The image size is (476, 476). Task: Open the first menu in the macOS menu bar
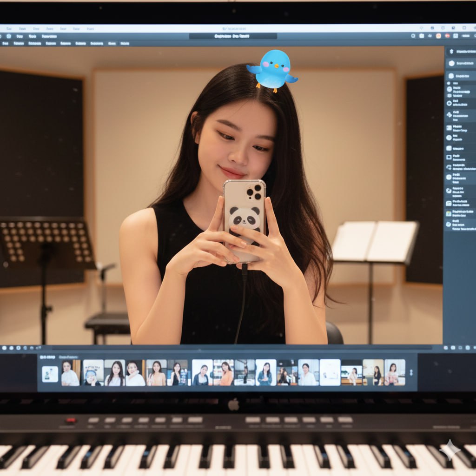click(x=9, y=28)
